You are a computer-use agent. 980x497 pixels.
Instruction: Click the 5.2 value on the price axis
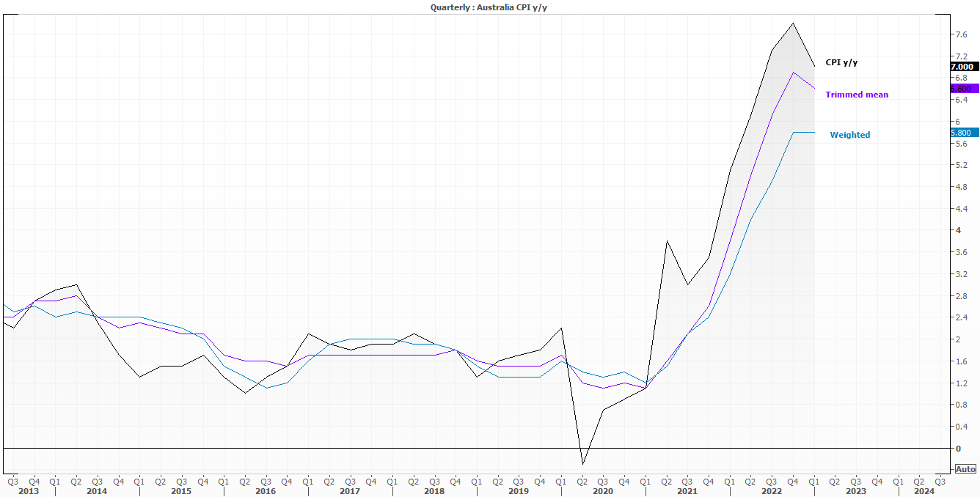point(961,165)
